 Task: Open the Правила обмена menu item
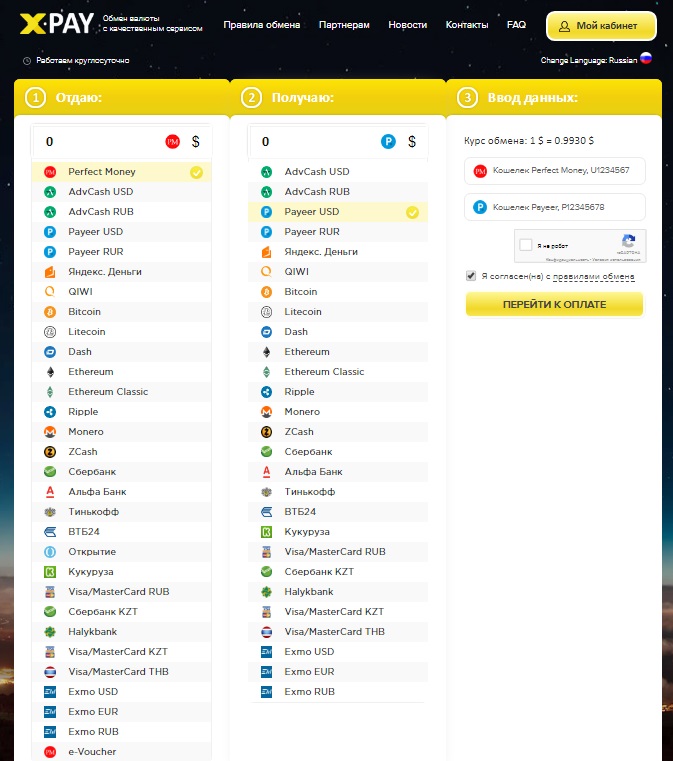[x=262, y=25]
